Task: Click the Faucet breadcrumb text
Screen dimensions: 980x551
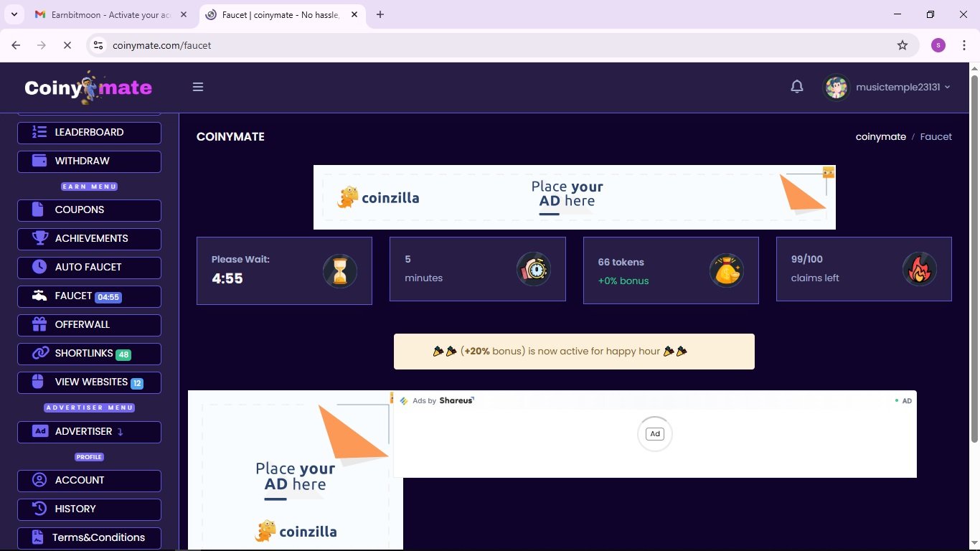Action: [x=936, y=136]
